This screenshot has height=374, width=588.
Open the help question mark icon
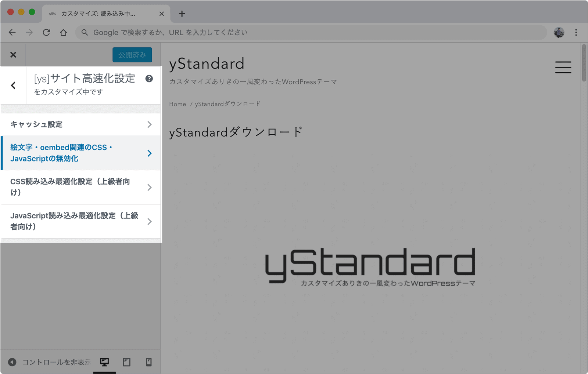[x=149, y=79]
